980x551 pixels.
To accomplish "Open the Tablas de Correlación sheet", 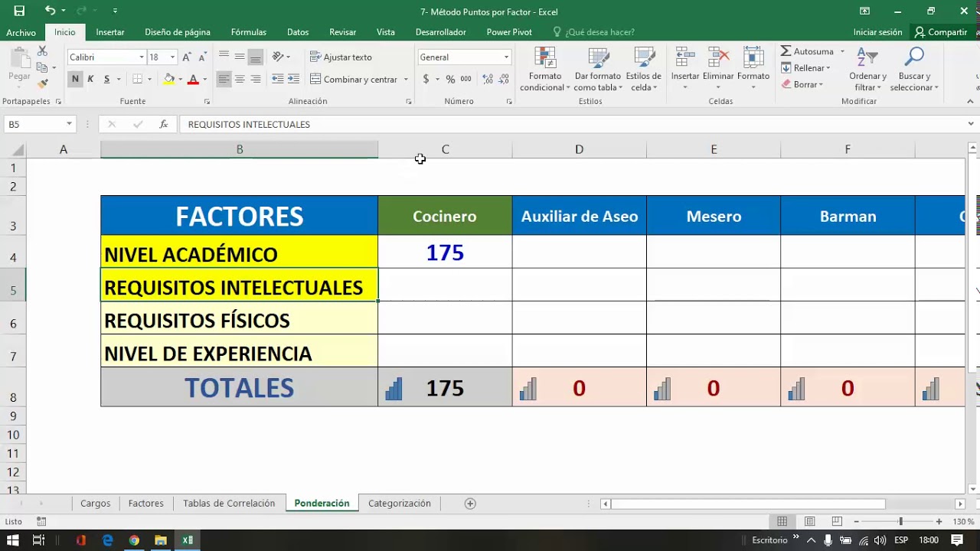I will 229,503.
